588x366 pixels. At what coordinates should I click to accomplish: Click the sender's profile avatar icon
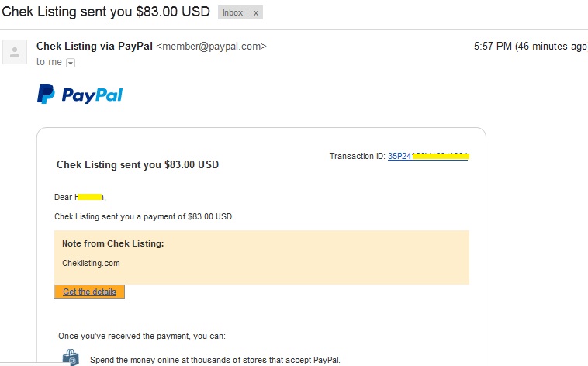click(14, 53)
